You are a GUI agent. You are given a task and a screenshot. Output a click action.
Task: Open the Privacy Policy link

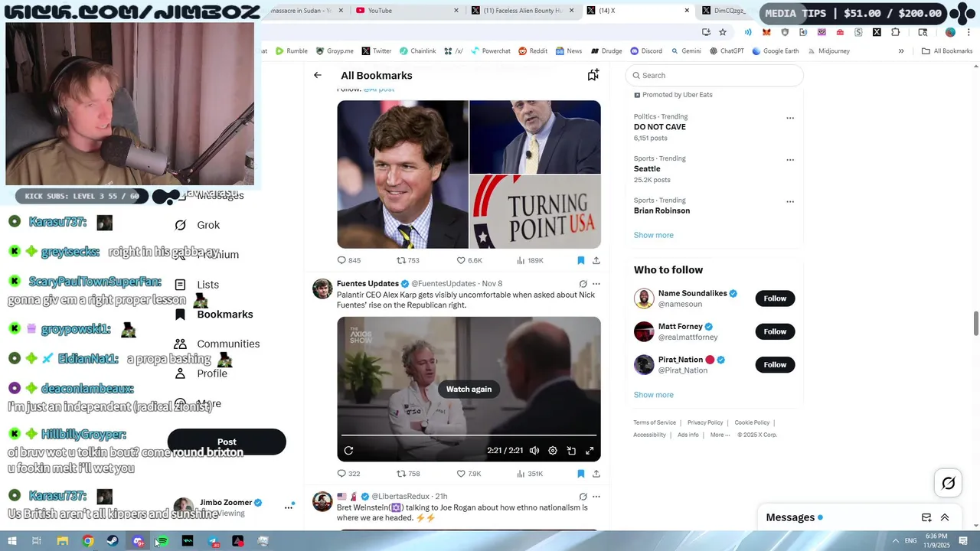tap(704, 422)
